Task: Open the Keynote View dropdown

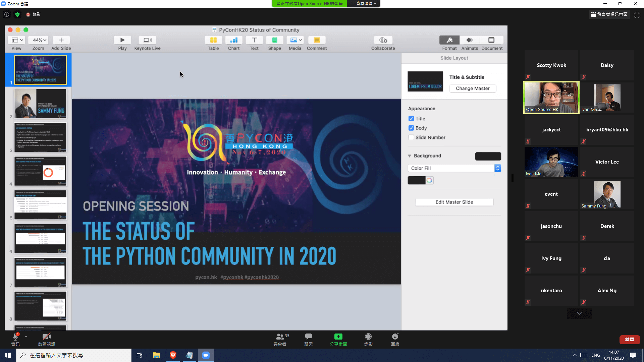Action: click(x=16, y=40)
